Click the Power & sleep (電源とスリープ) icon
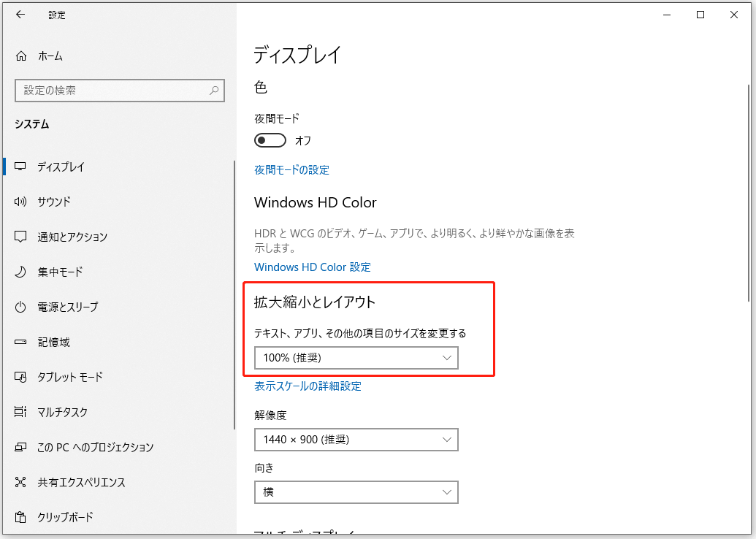The image size is (756, 539). (x=21, y=307)
